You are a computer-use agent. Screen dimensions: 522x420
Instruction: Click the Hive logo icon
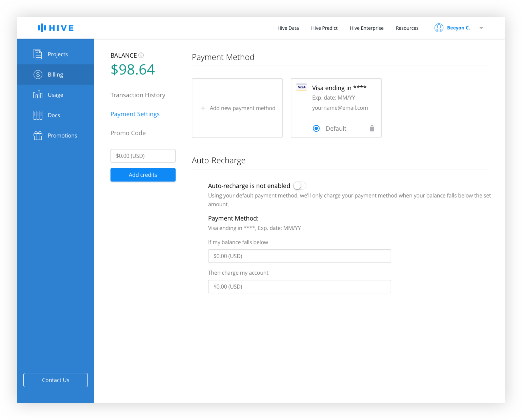click(x=42, y=28)
